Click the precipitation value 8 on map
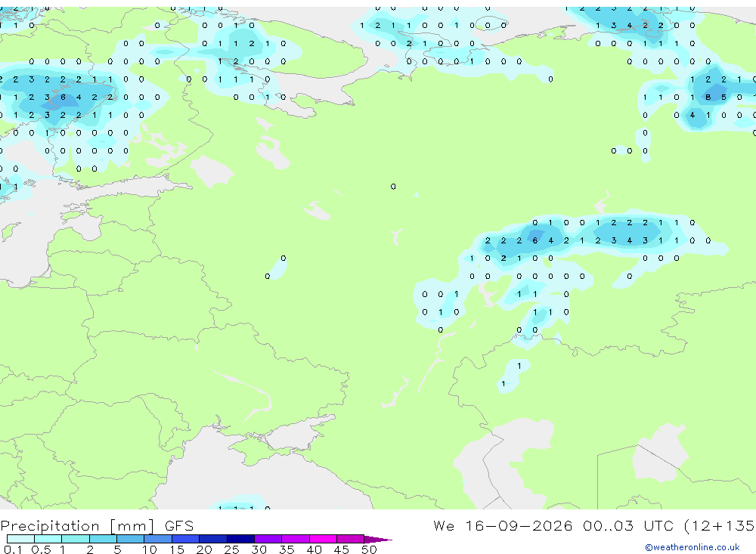The width and height of the screenshot is (756, 554). pyautogui.click(x=708, y=97)
